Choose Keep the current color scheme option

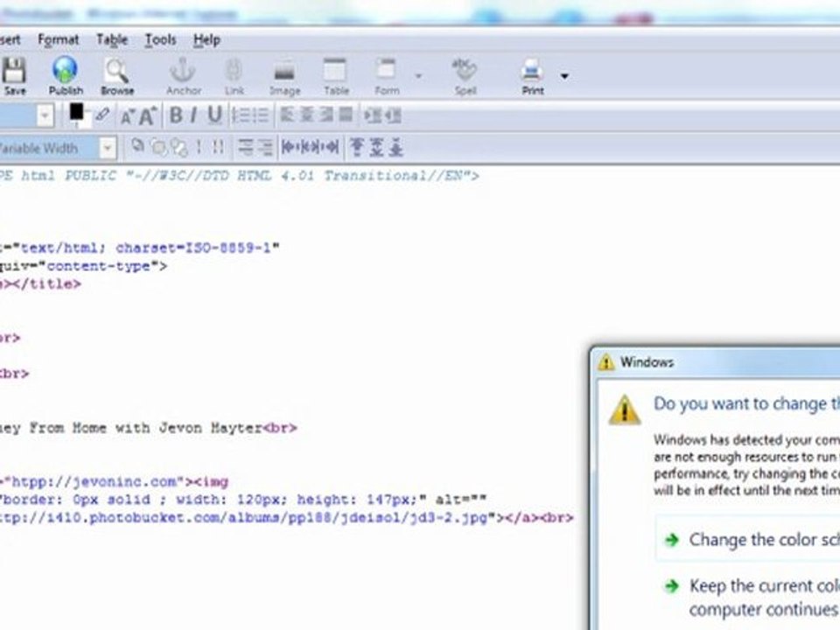[x=752, y=597]
